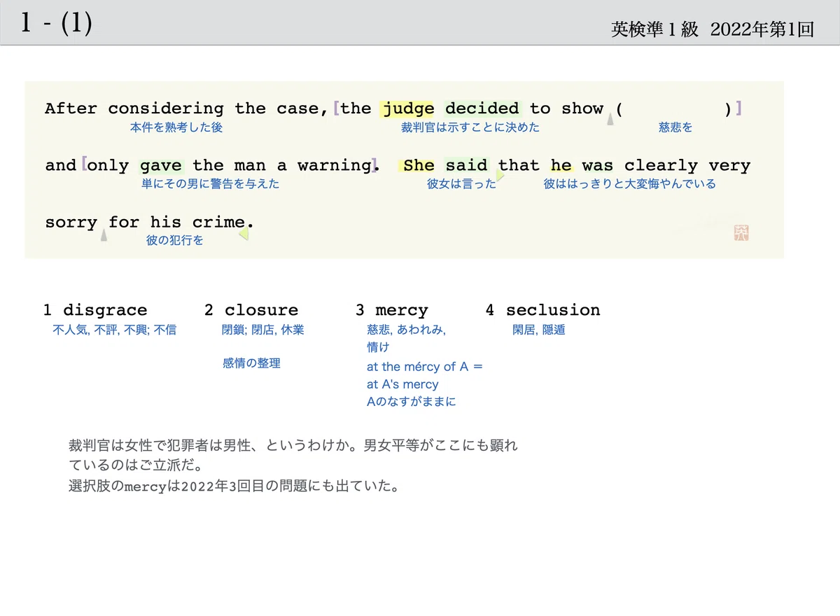Image resolution: width=840 pixels, height=616 pixels.
Task: Click the gloss "不人気, 不評, 不興; 不信"
Action: pos(115,330)
